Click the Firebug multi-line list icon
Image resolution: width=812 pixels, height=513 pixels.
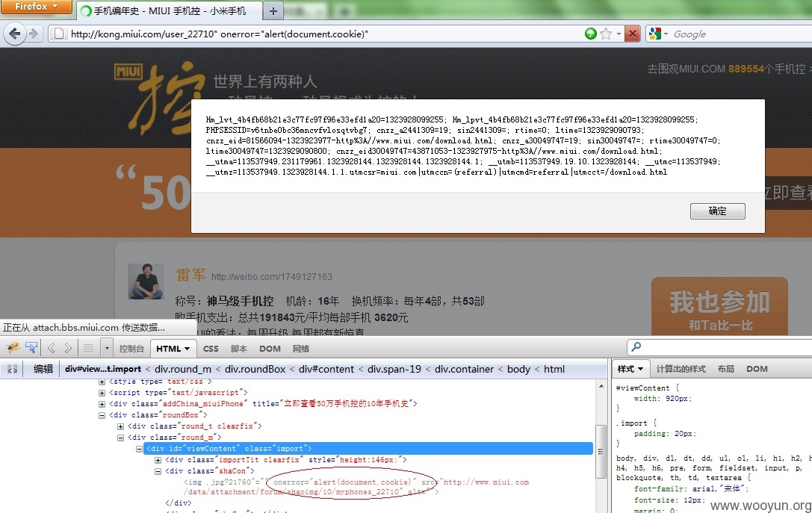click(89, 349)
